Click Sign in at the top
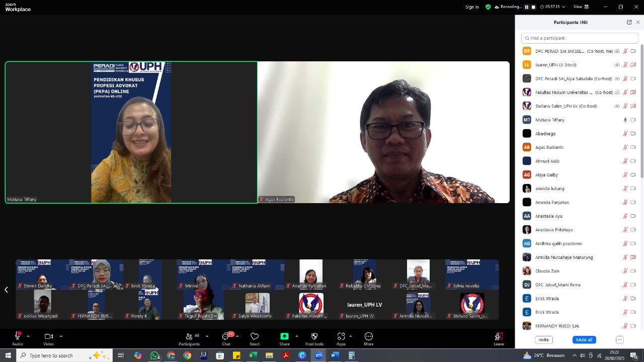 472,7
